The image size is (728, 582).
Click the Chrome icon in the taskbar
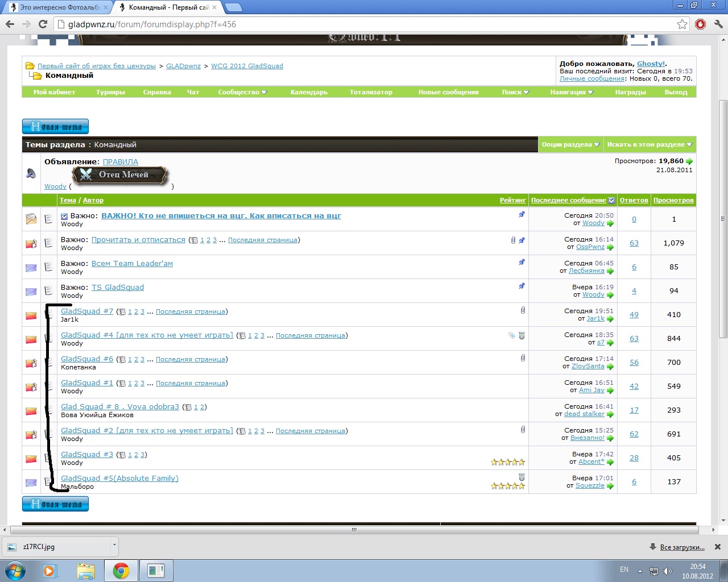(x=121, y=571)
